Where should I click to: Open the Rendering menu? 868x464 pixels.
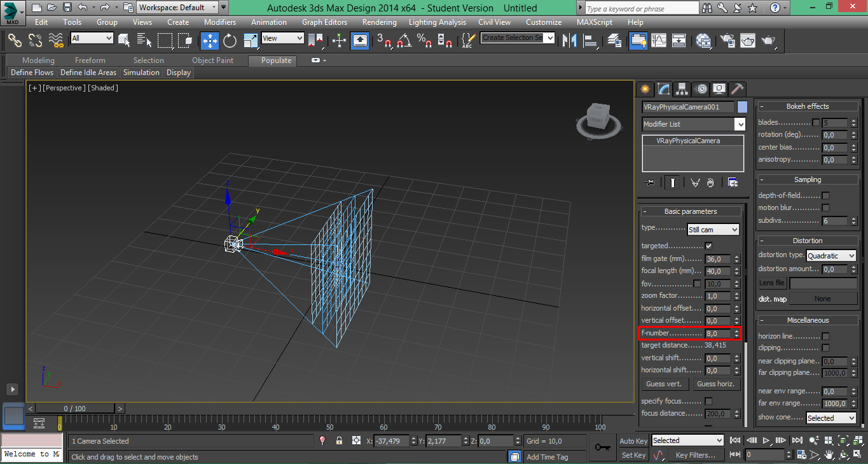tap(379, 22)
